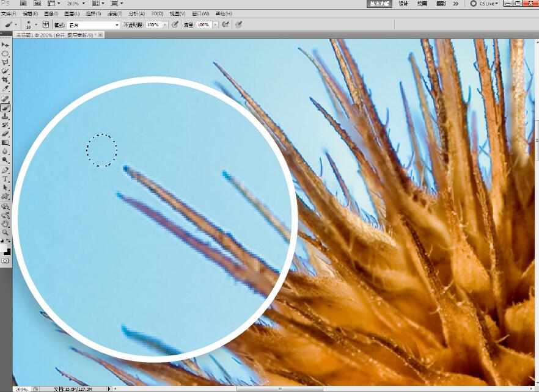
Task: Launch Adobe Bridge from the application bar
Action: 23,4
